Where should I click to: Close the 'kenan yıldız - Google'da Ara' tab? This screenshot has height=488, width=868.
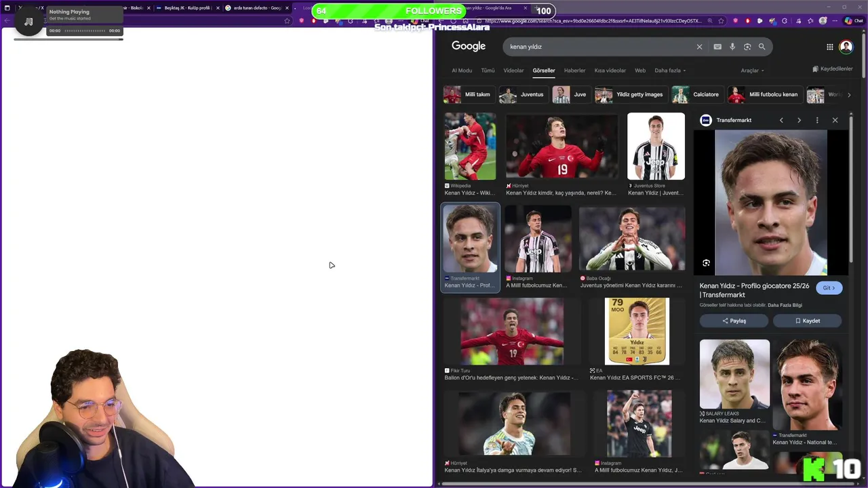[525, 7]
